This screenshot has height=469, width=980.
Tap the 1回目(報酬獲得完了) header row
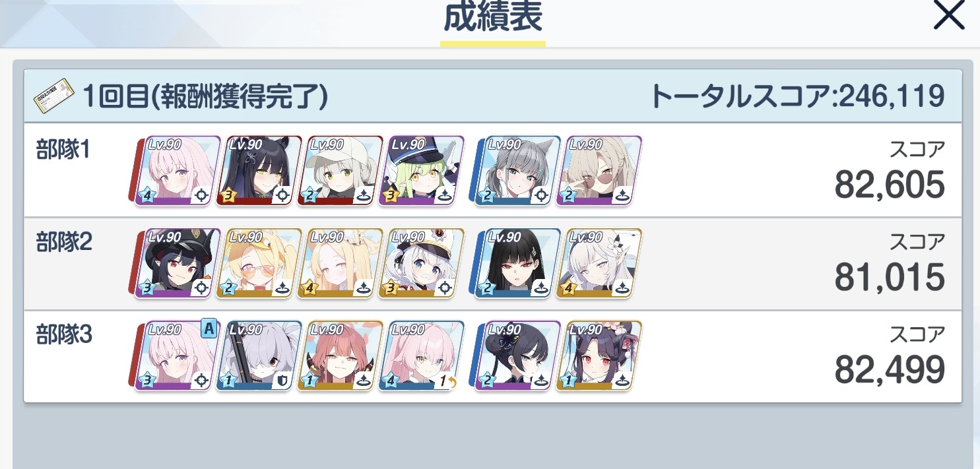(492, 97)
